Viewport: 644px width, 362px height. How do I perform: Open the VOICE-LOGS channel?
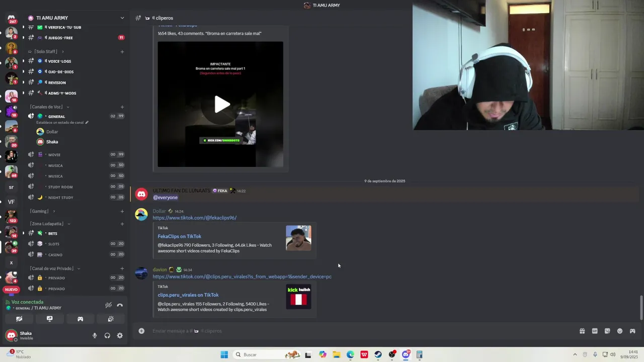[75, 61]
